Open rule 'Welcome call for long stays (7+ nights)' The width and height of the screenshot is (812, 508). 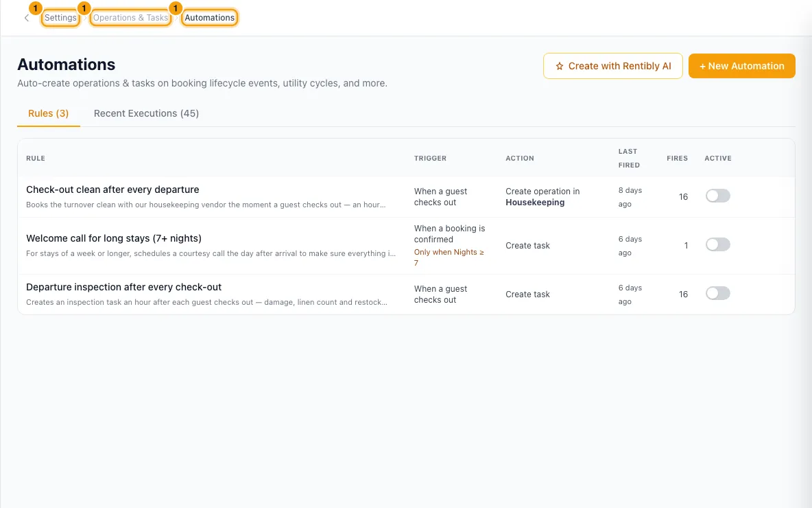click(x=113, y=238)
